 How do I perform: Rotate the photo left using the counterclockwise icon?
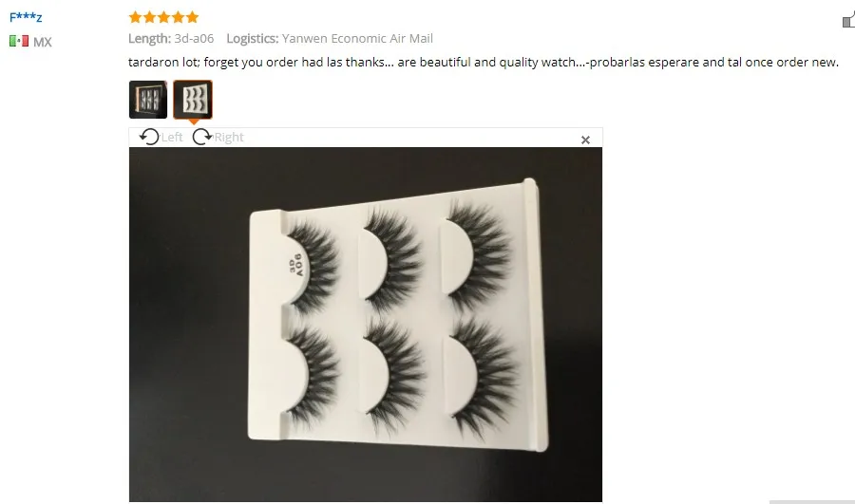pos(149,137)
